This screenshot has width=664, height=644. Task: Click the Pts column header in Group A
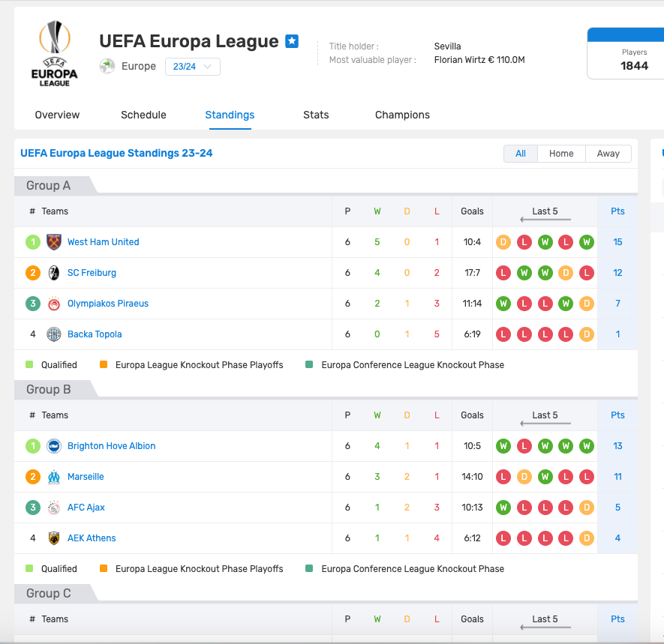617,211
